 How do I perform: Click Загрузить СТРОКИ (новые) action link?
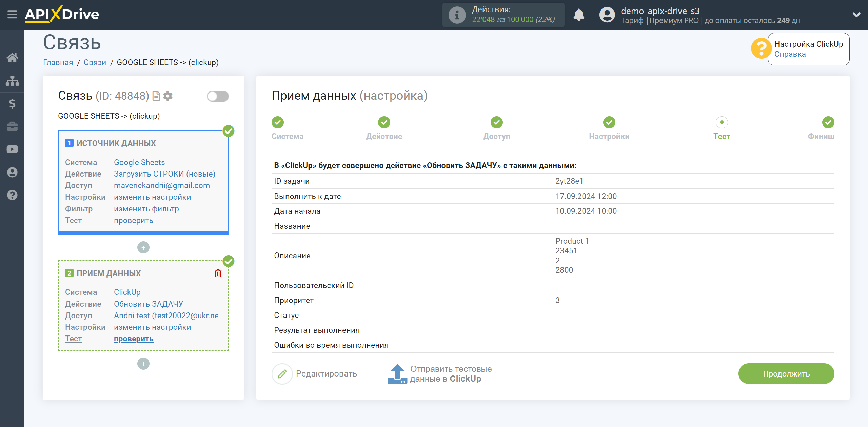tap(164, 174)
